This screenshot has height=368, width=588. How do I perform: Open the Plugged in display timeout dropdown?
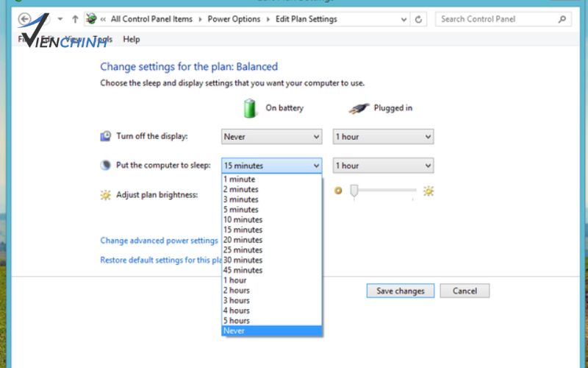pos(383,137)
